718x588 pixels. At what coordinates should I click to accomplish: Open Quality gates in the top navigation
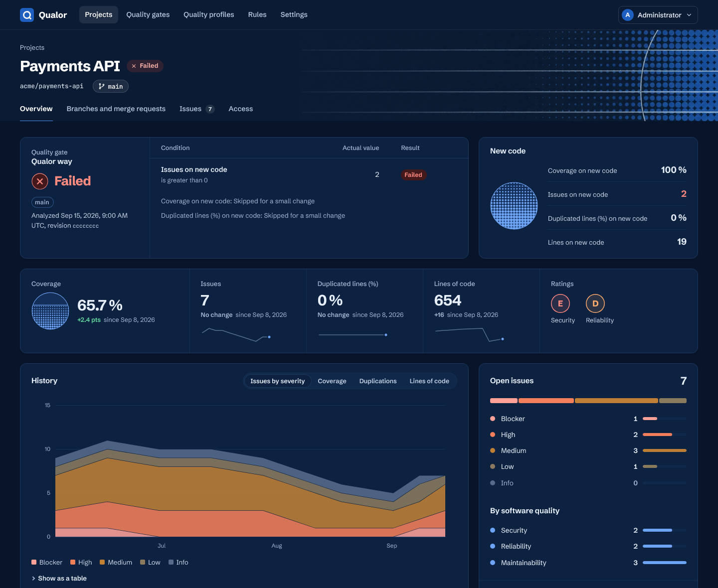click(x=148, y=14)
